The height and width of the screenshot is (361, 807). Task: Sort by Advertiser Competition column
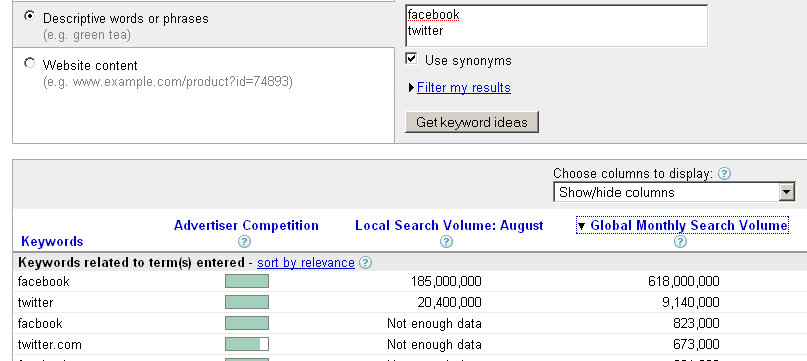(x=246, y=226)
